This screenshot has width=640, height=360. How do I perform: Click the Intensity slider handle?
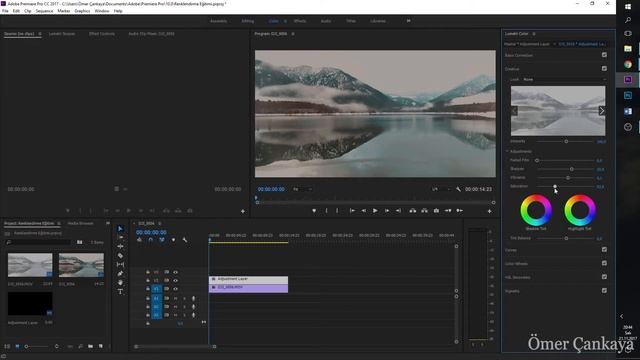566,141
